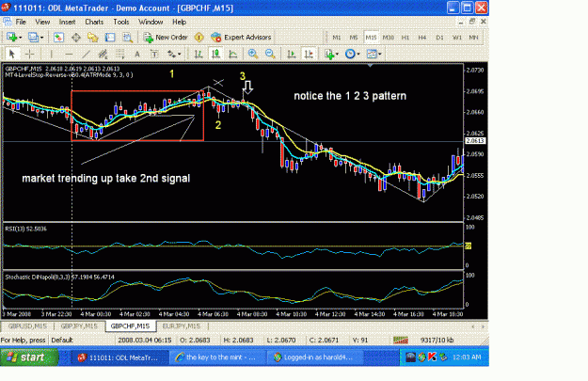Image resolution: width=588 pixels, height=381 pixels.
Task: Switch to the GBPJPY,M15 chart tab
Action: click(x=79, y=326)
